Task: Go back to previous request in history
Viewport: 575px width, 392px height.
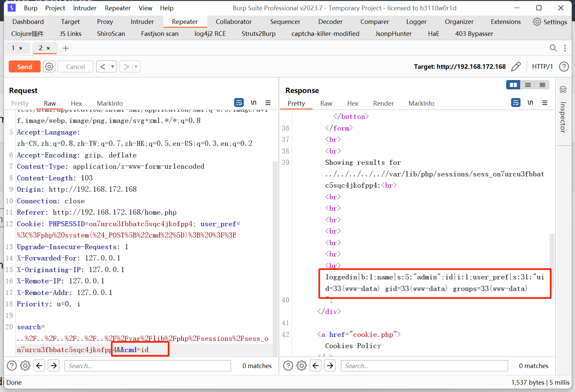Action: (x=103, y=67)
